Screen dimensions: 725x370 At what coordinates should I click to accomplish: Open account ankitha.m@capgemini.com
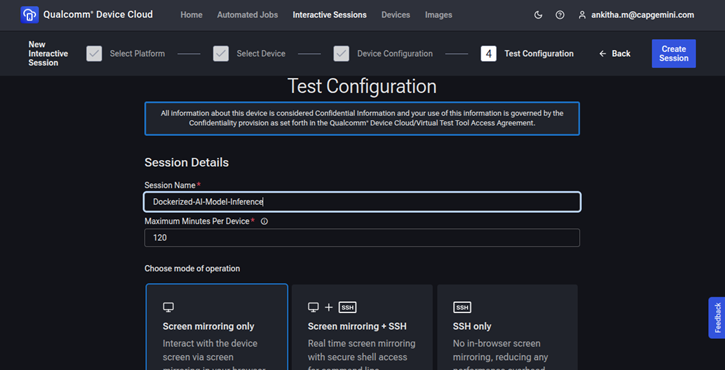(x=643, y=15)
